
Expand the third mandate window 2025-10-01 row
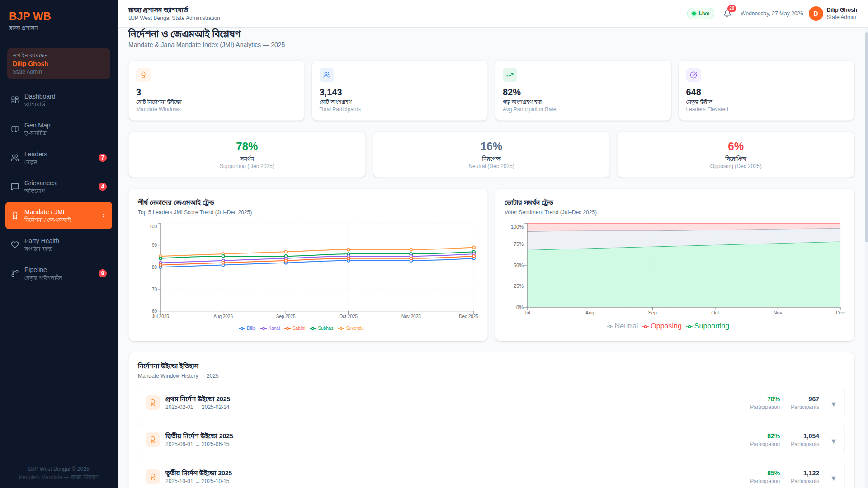point(491,475)
